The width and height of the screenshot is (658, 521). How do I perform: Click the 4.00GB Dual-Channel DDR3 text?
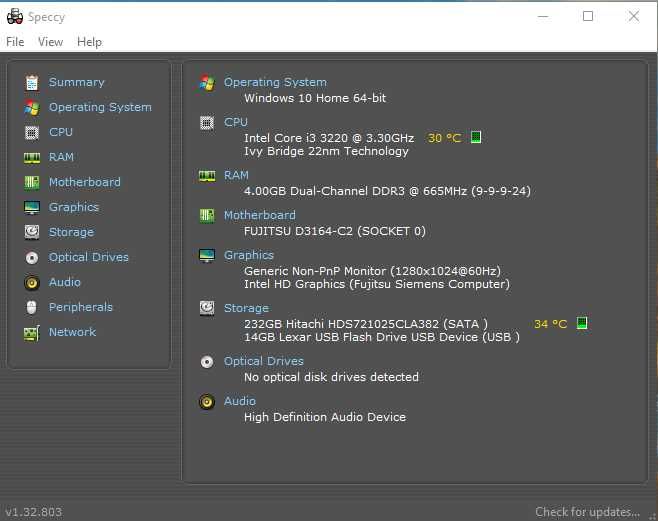tap(387, 191)
